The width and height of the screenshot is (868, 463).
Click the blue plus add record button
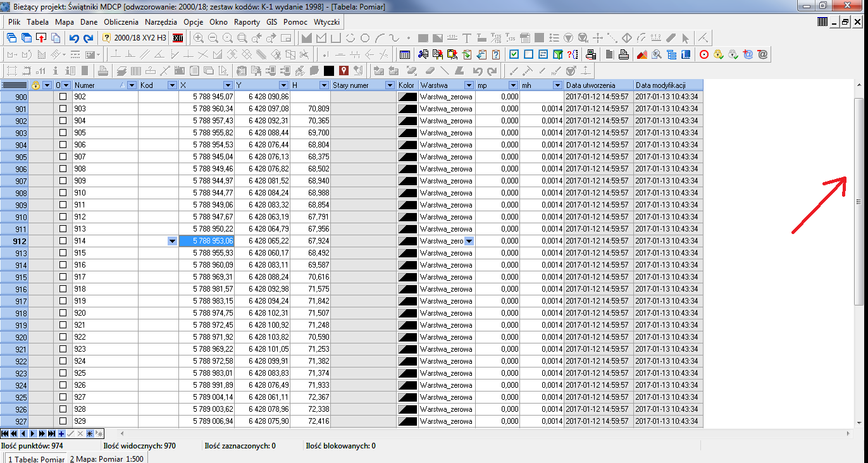click(61, 433)
